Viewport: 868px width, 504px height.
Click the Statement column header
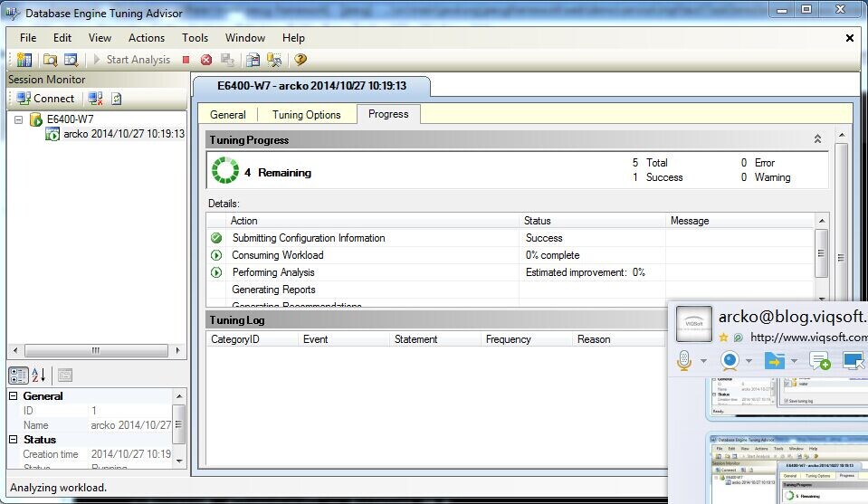tap(435, 339)
